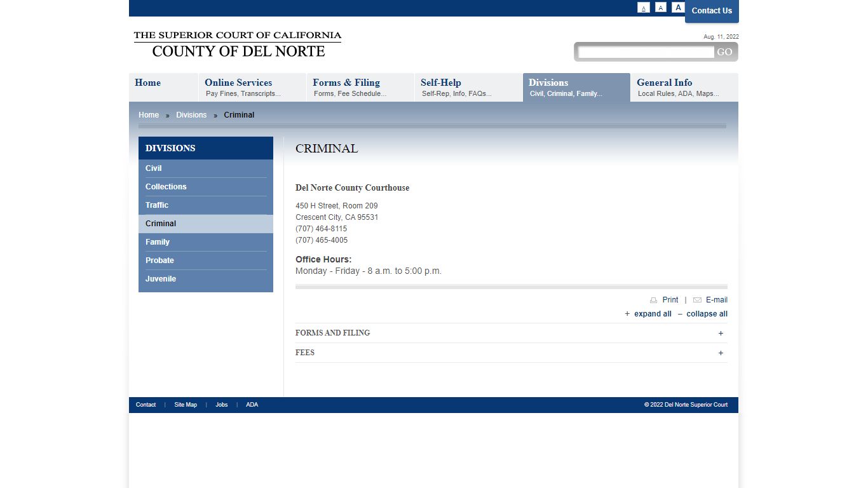Click the Contact Us button
This screenshot has height=488, width=868.
(712, 11)
